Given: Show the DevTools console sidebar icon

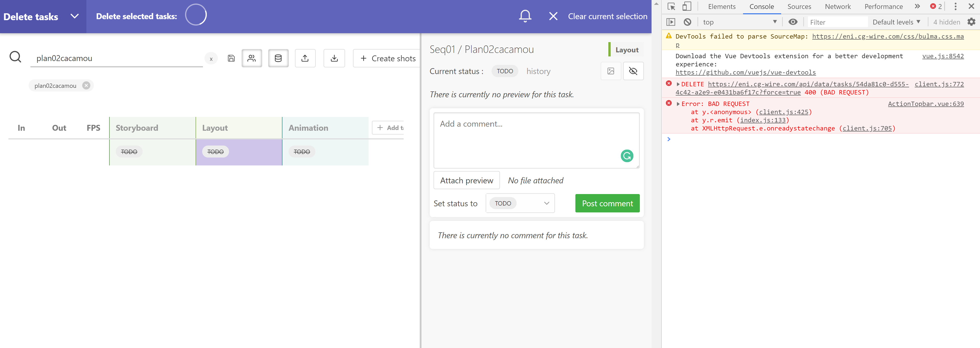Looking at the screenshot, I should click(x=671, y=22).
